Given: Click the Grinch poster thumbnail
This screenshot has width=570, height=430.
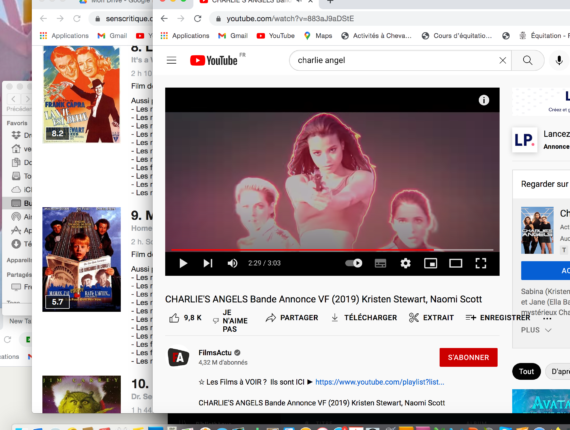Looking at the screenshot, I should 81,394.
